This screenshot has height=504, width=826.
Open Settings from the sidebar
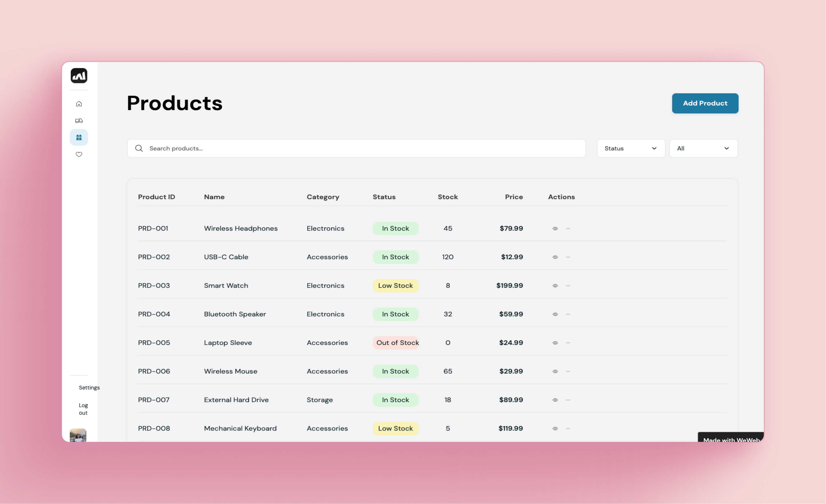coord(89,387)
